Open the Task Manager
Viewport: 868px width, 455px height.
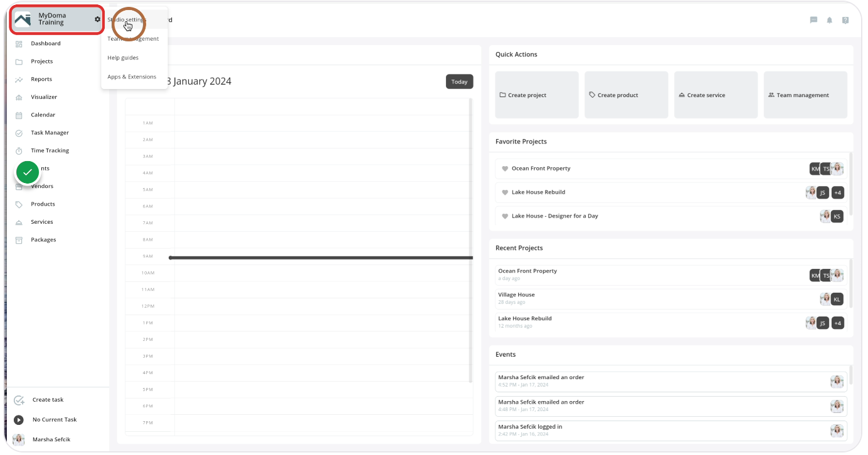(x=50, y=133)
